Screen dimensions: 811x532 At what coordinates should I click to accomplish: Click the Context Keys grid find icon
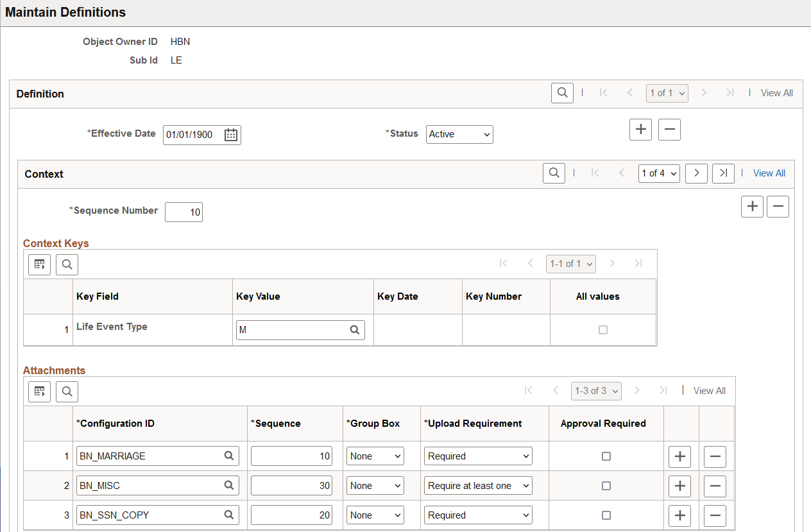click(x=67, y=264)
